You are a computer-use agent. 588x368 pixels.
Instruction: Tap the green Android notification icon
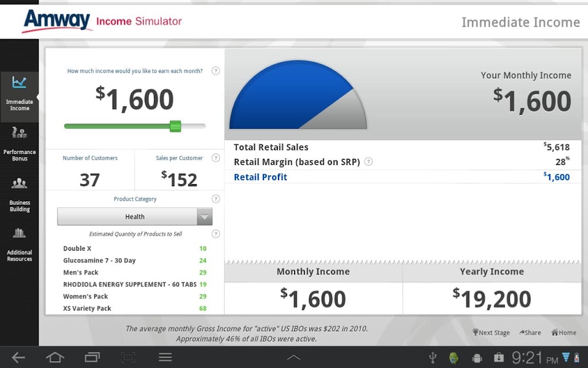click(x=454, y=358)
